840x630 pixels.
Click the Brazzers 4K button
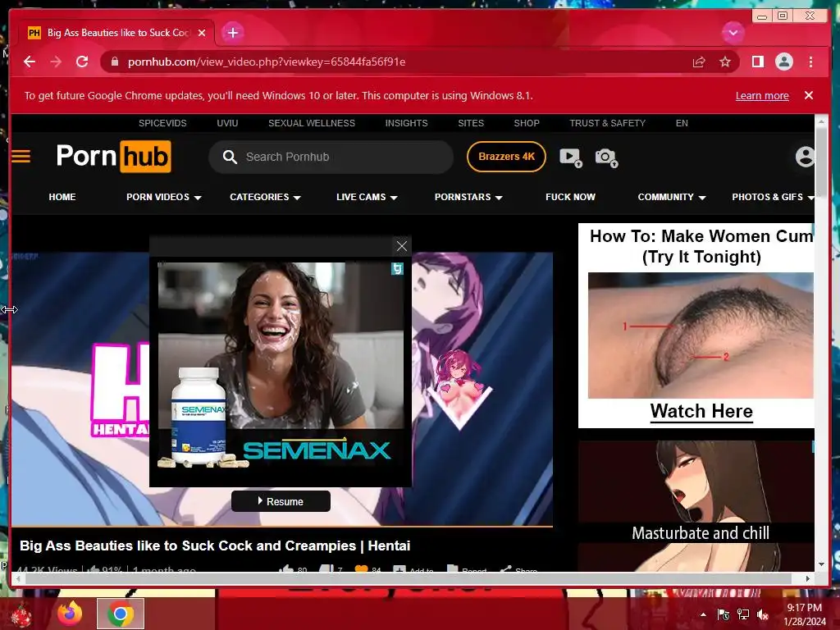(x=506, y=157)
